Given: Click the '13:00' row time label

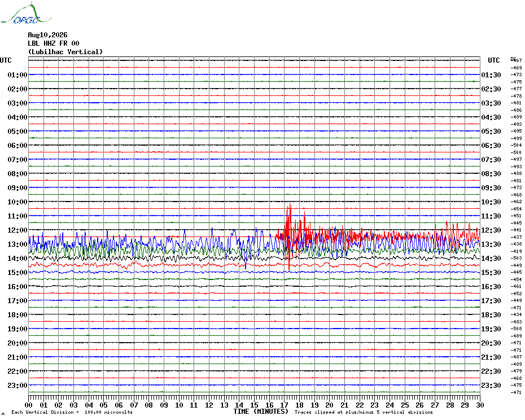Looking at the screenshot, I should coord(17,244).
